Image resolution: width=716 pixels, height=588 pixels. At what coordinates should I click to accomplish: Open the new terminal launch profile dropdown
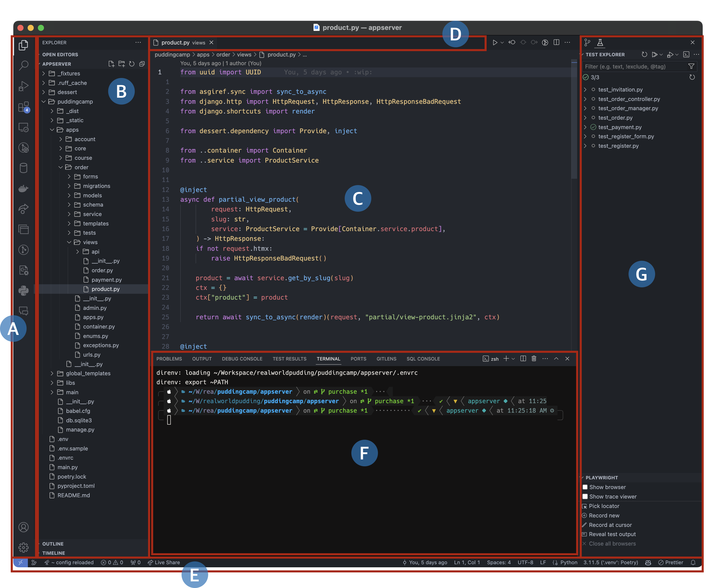(513, 359)
